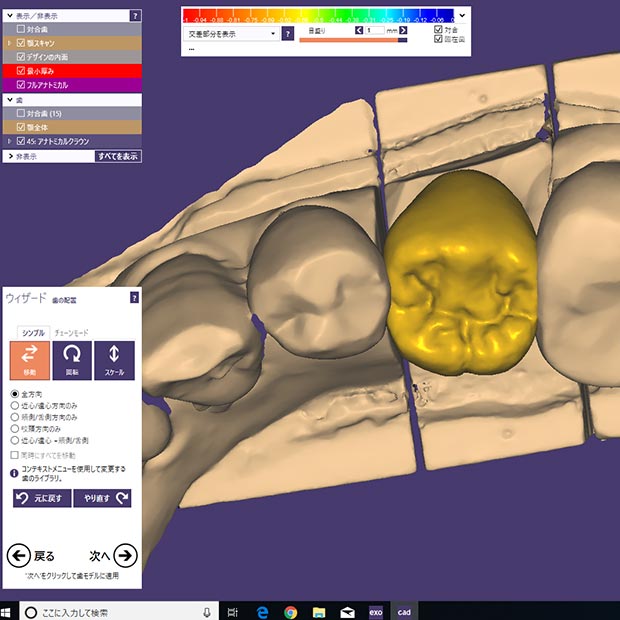Image resolution: width=620 pixels, height=620 pixels.
Task: Toggle the 最小厚み checkbox
Action: point(21,71)
